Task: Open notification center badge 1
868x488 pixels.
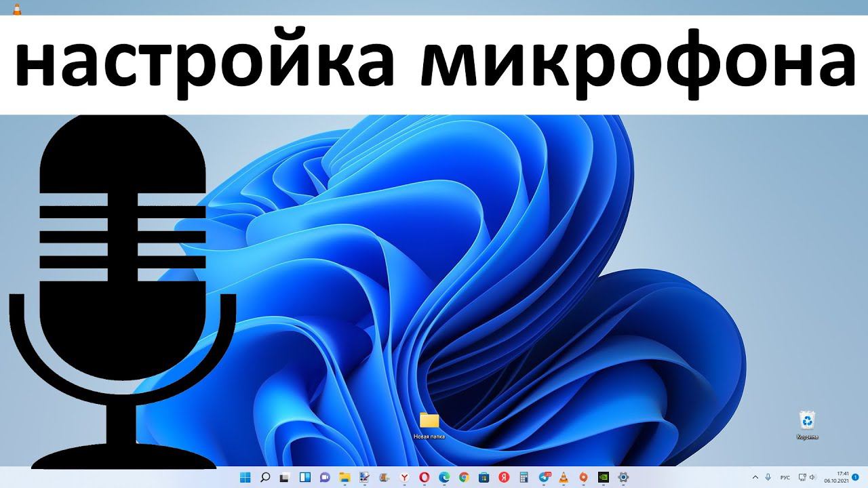Action: tap(856, 477)
